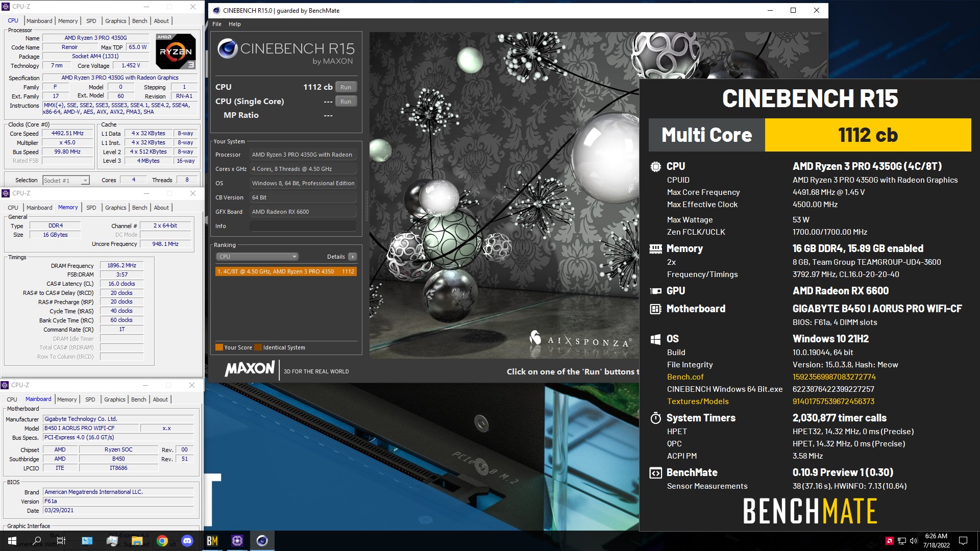Open the Help menu in Cinebench
This screenshot has width=980, height=551.
point(234,24)
